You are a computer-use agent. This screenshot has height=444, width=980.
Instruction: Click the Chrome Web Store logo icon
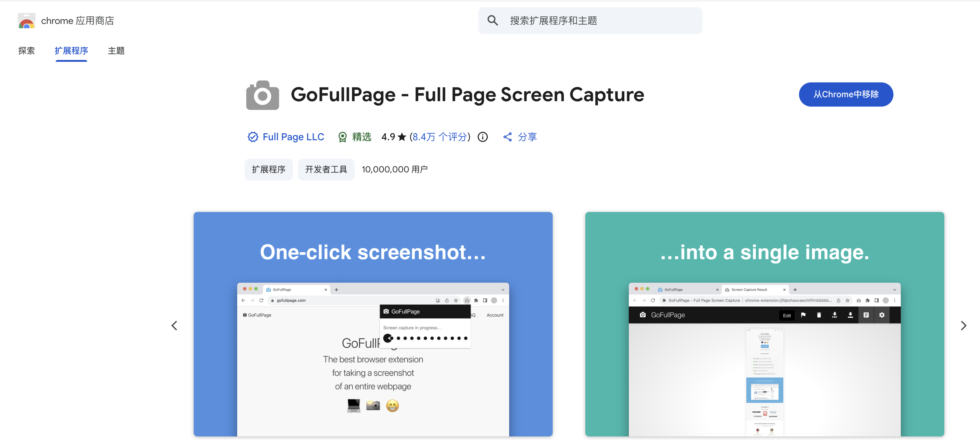coord(26,21)
